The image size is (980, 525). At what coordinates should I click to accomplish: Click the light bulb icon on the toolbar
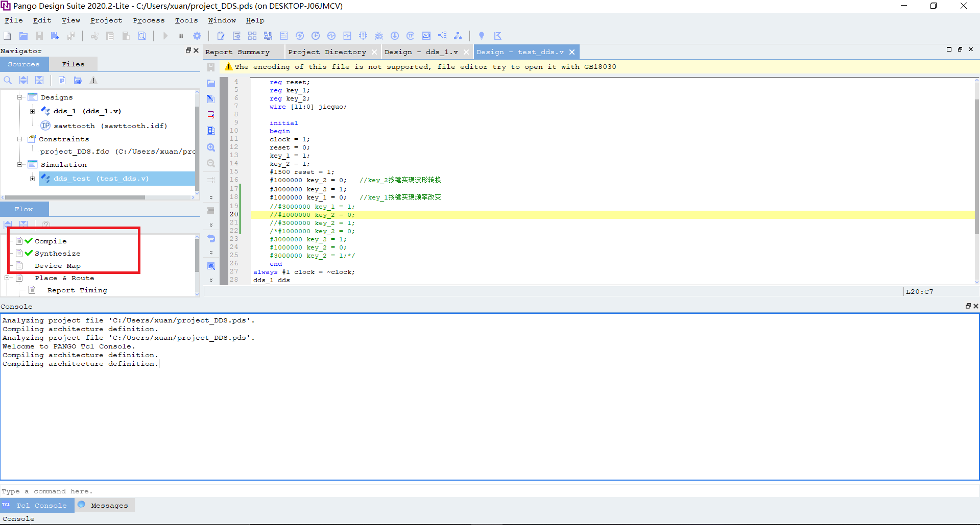pos(481,36)
